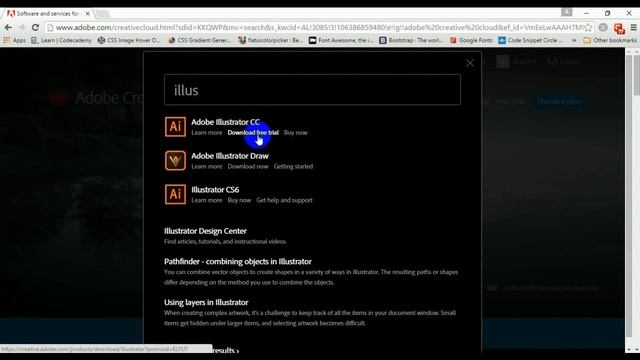
Task: Open the CSS Gradient Generator bookmark
Action: click(200, 40)
